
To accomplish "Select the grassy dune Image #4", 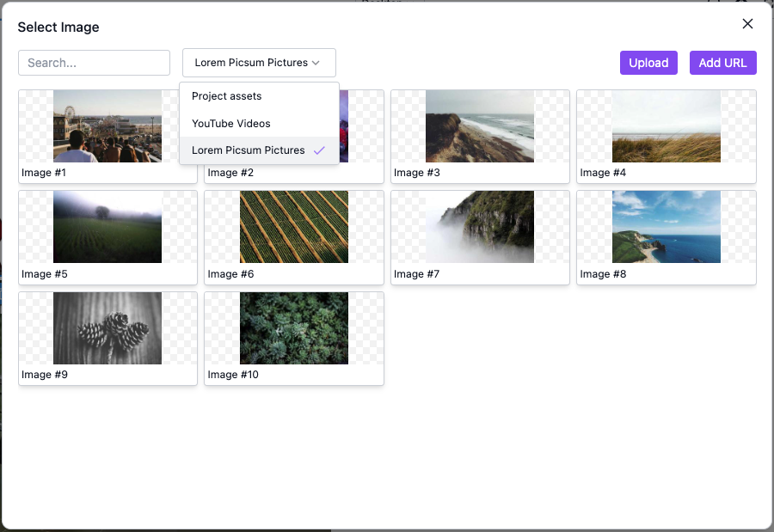I will click(x=666, y=126).
